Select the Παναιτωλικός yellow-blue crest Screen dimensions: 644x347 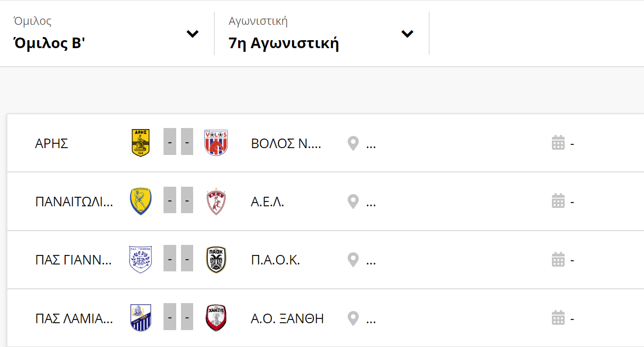point(141,202)
